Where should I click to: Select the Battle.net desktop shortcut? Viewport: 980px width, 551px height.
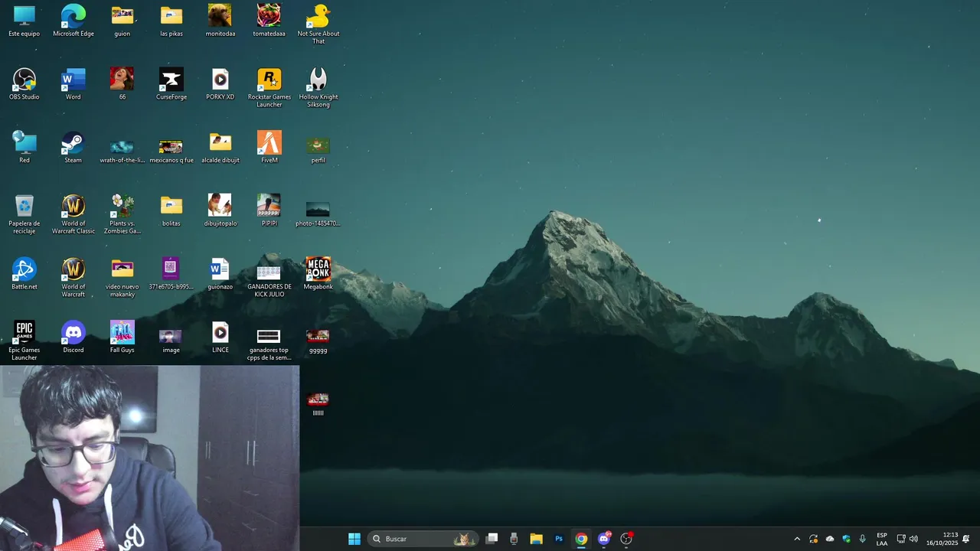point(24,274)
